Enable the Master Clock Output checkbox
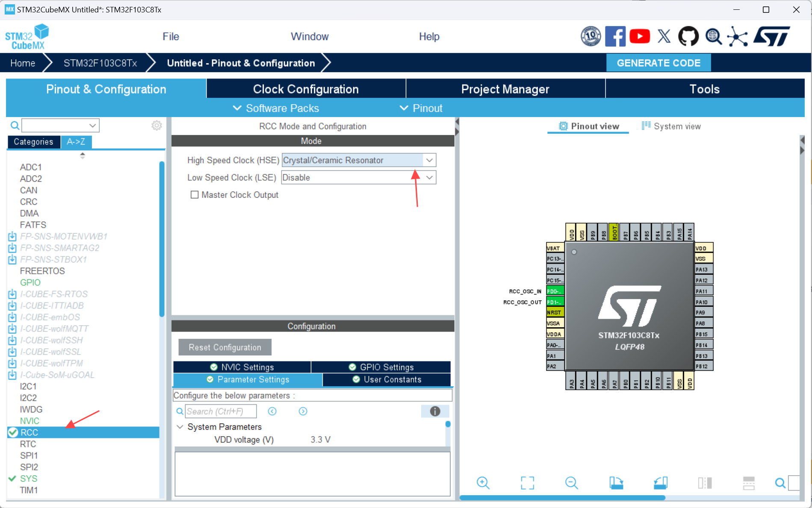 click(195, 195)
